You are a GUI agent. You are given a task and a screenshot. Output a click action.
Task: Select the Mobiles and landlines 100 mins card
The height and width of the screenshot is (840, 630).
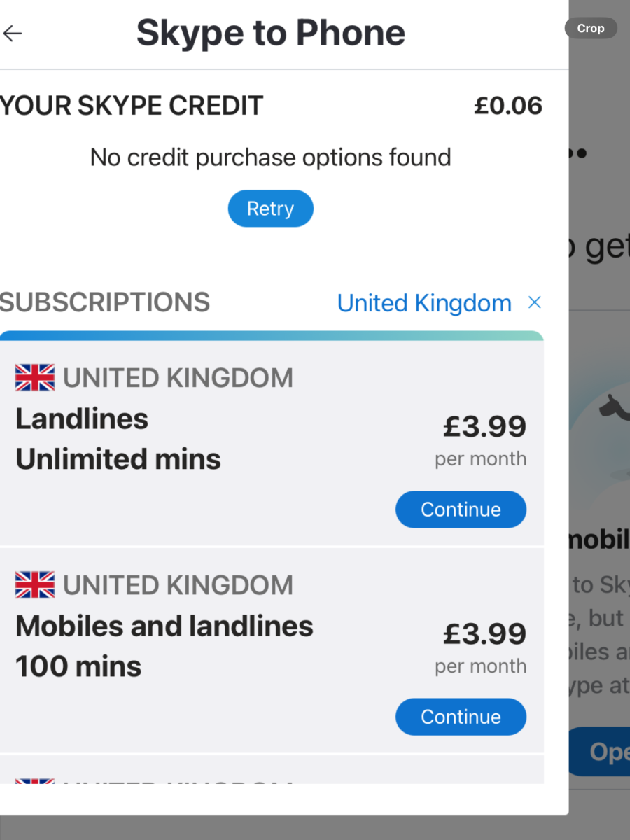tap(272, 650)
